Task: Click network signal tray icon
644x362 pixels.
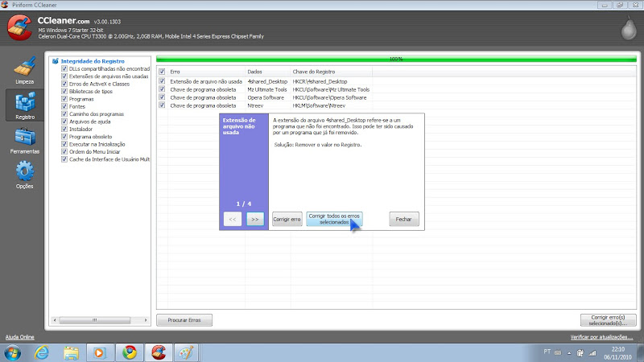Action: (592, 353)
